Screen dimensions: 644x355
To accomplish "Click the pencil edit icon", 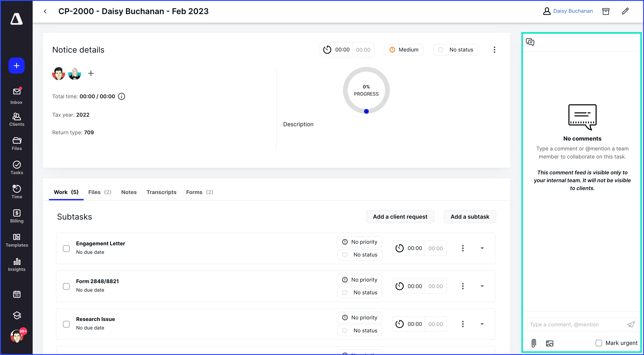I will pyautogui.click(x=625, y=11).
